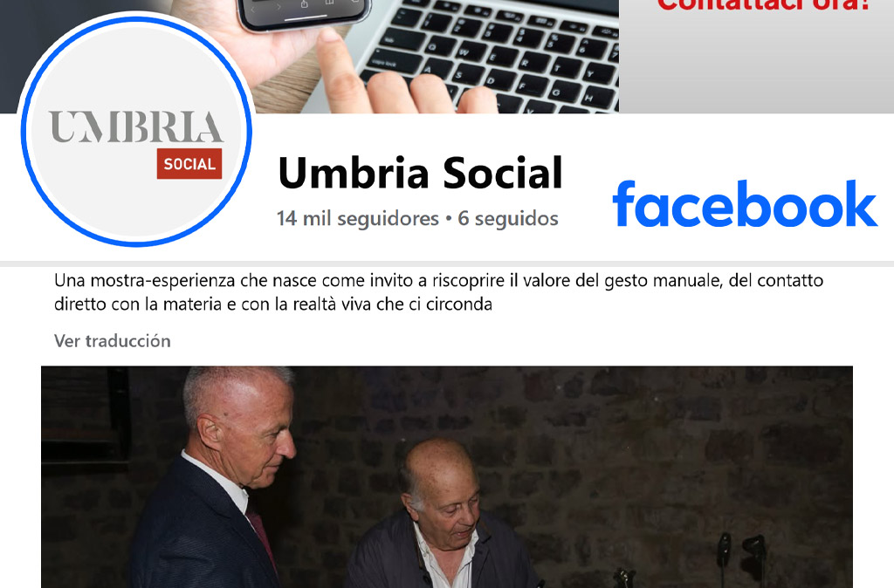Click the red Contattaci ora! banner text

763,6
